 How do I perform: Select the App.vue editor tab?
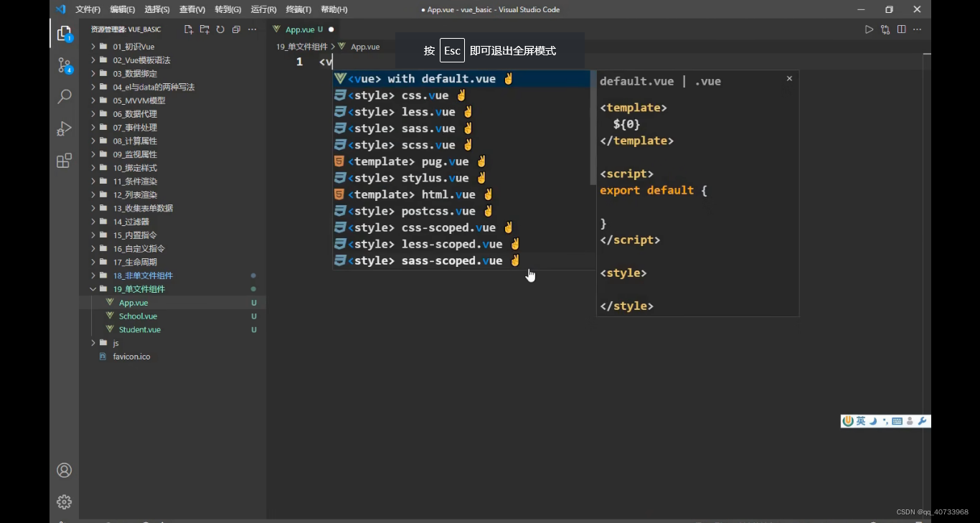tap(303, 29)
